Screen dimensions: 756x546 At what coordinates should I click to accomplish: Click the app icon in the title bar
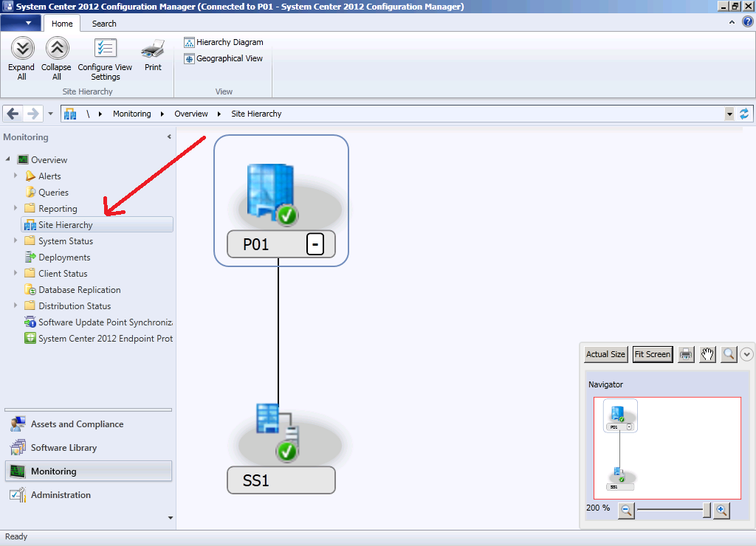click(x=7, y=6)
